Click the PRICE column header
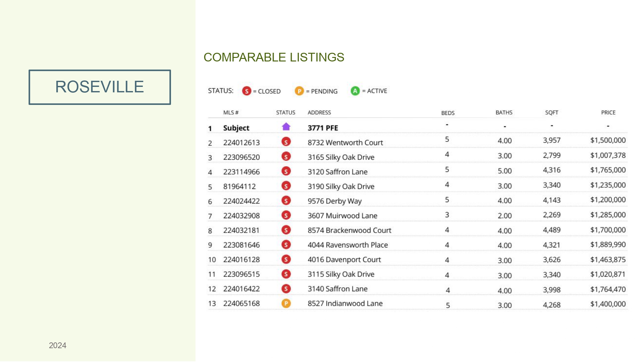The height and width of the screenshot is (362, 644). click(608, 113)
